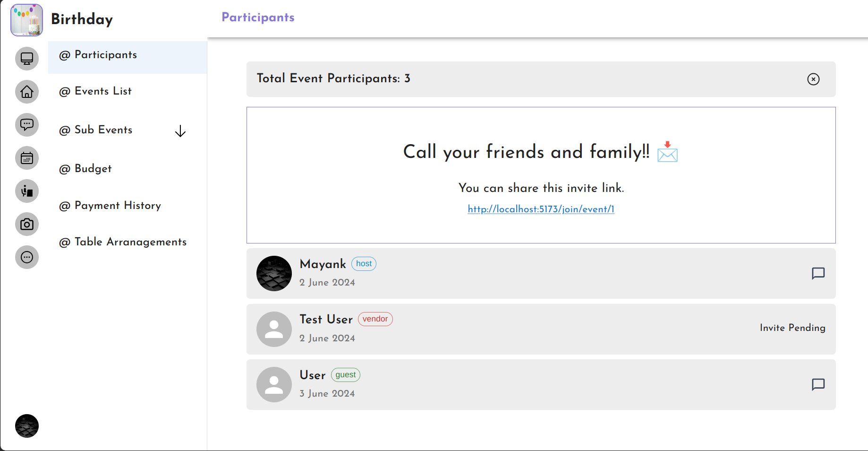The width and height of the screenshot is (868, 451).
Task: Open chat with Mayank via speech icon
Action: click(x=817, y=273)
